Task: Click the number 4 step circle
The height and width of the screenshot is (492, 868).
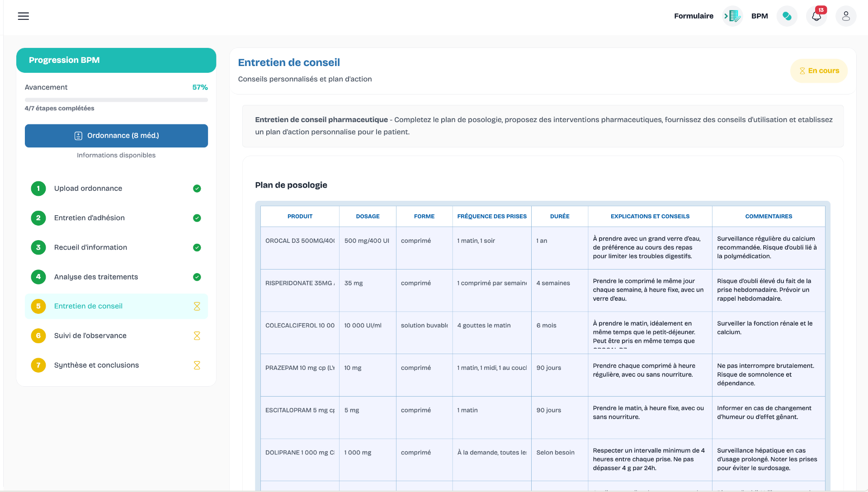Action: 38,277
